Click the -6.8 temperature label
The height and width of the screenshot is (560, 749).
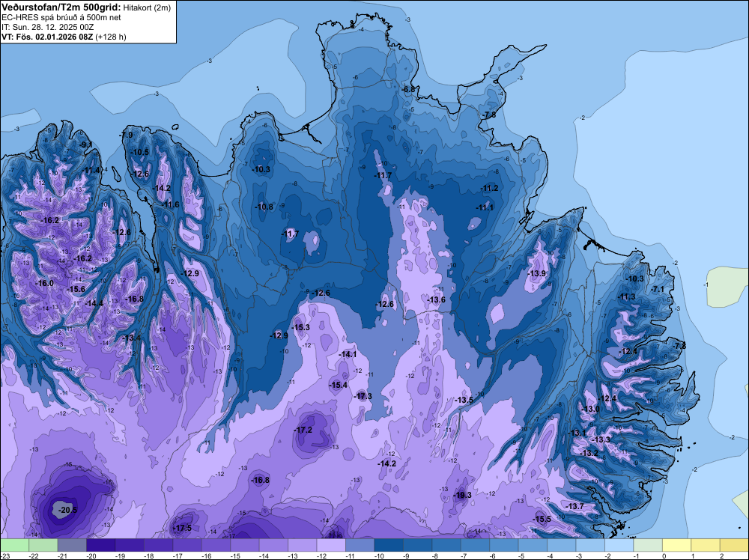[x=408, y=90]
